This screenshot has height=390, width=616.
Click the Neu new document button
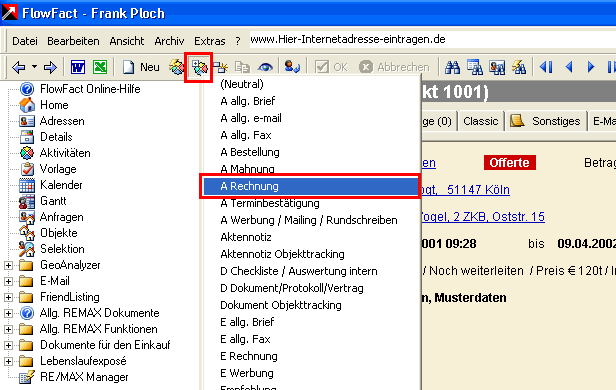(x=141, y=67)
